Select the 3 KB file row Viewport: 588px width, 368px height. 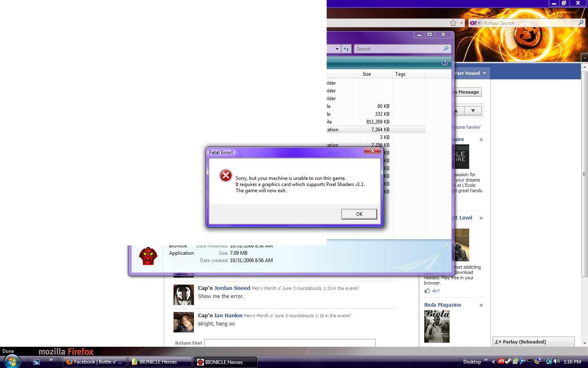(376, 137)
